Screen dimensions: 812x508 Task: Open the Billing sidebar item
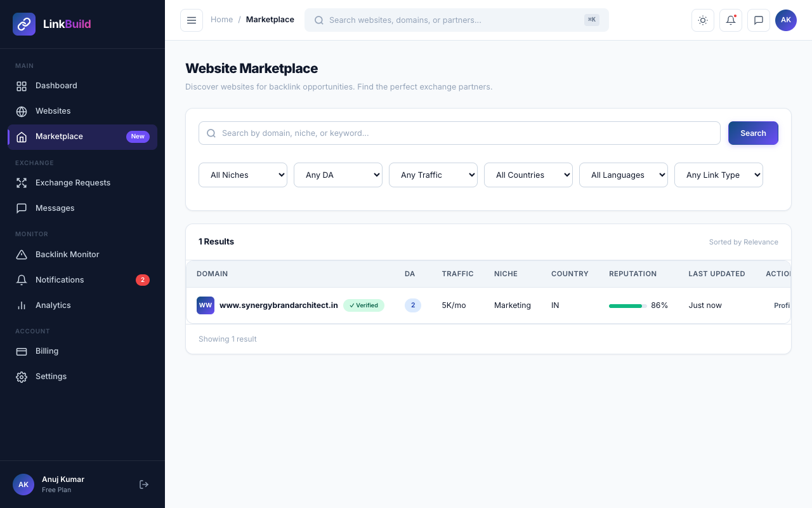[82, 351]
